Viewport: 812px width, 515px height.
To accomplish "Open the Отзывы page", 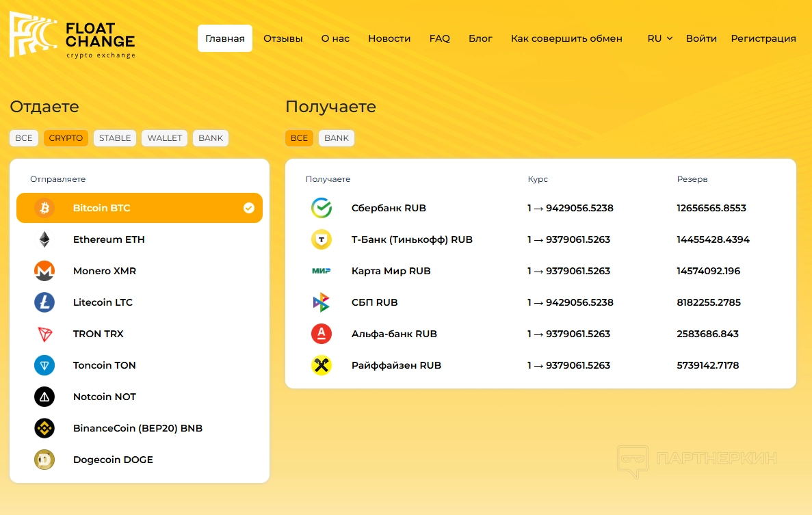I will 283,38.
